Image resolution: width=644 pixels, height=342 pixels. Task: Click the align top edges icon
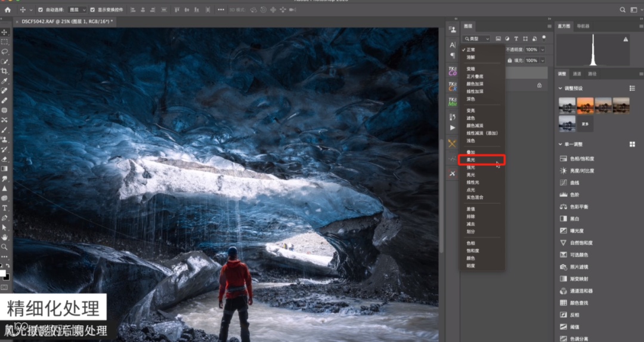tap(177, 10)
